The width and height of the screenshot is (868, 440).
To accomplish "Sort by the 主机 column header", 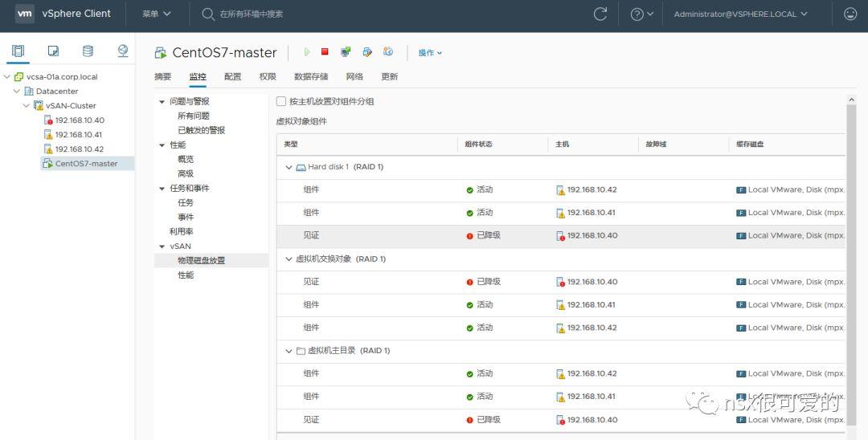I will [562, 145].
